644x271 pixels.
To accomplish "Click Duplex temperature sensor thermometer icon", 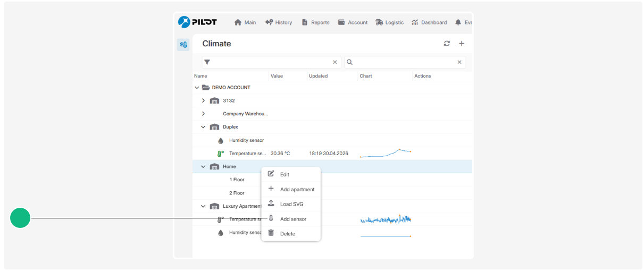I will (221, 154).
